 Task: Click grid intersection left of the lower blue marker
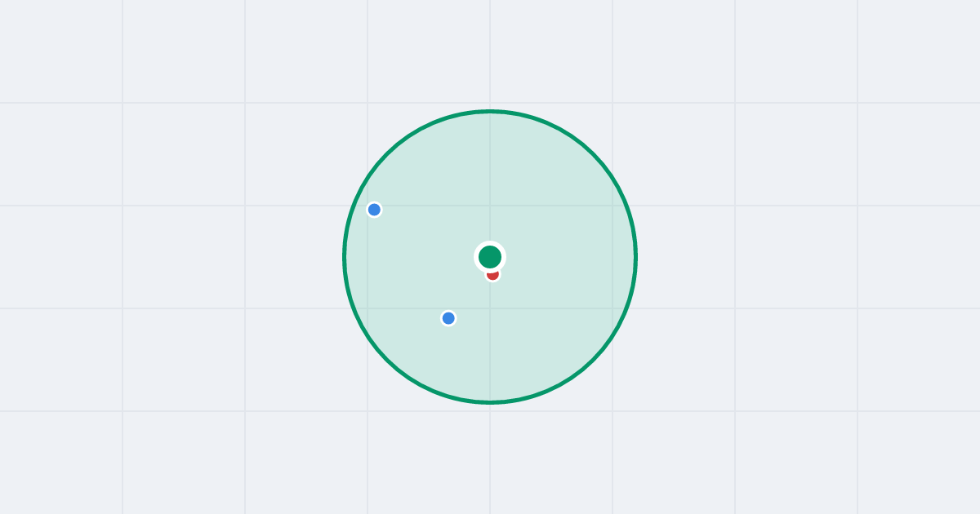tap(367, 308)
